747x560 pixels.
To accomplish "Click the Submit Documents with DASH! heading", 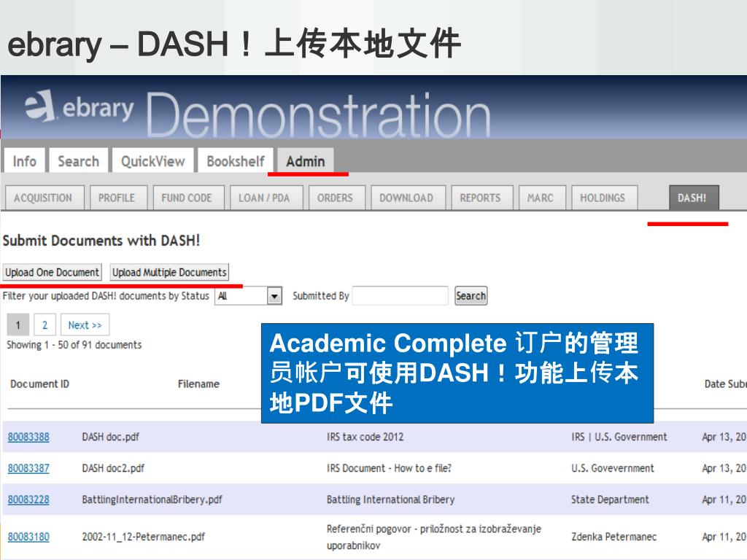I will pyautogui.click(x=101, y=241).
